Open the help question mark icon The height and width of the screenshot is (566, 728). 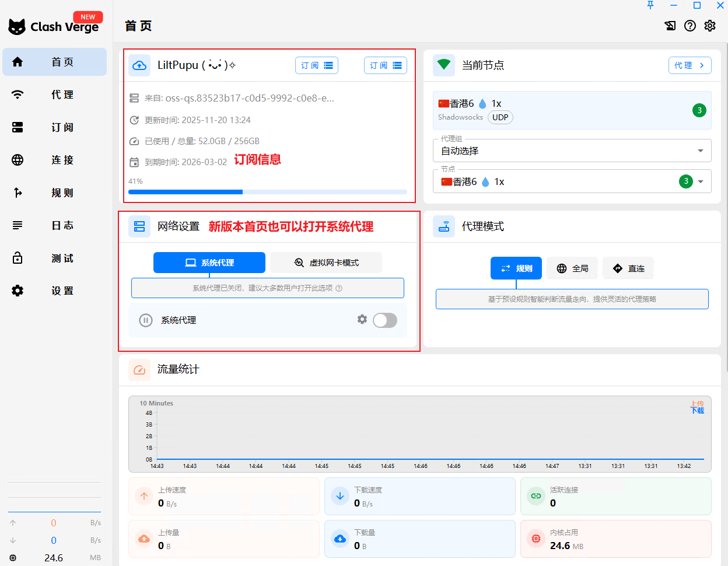click(690, 26)
